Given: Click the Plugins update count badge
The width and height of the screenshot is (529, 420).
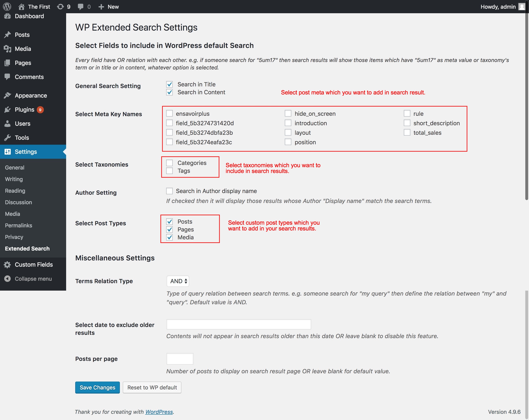Looking at the screenshot, I should pos(40,110).
